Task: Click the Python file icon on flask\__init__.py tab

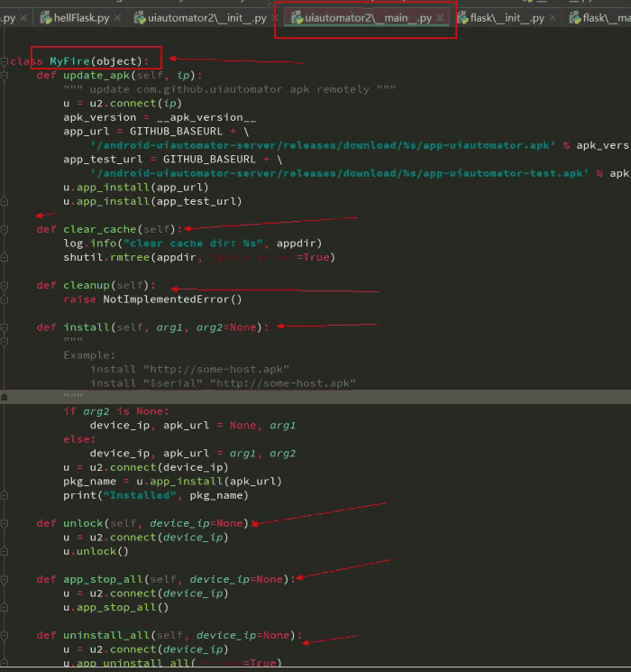Action: click(x=462, y=18)
